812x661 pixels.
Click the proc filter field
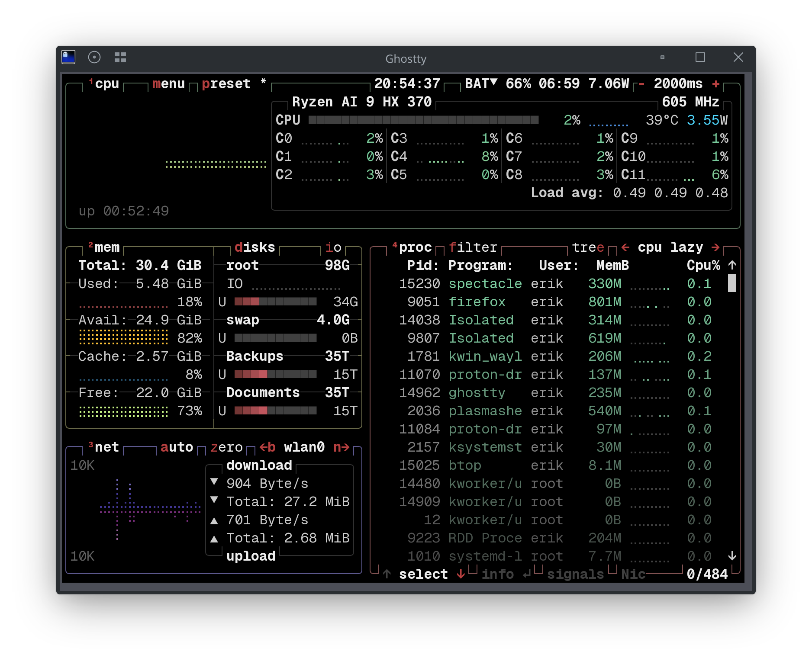click(x=473, y=247)
